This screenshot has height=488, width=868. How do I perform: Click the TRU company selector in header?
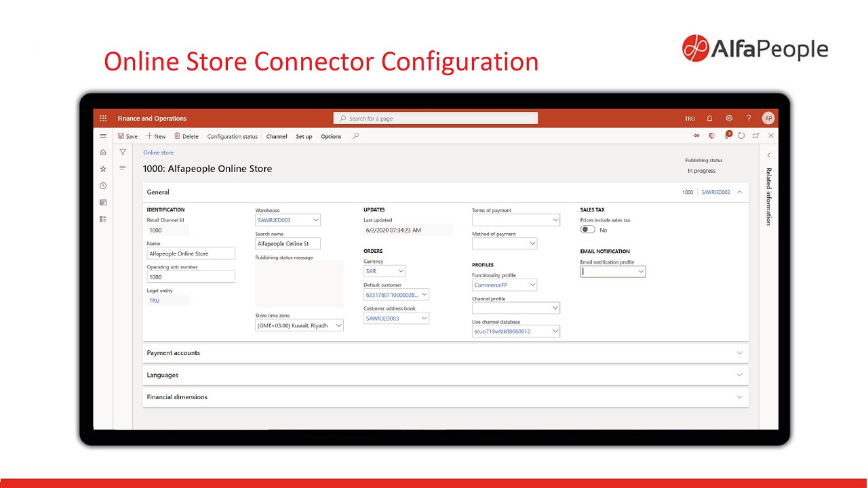click(690, 119)
